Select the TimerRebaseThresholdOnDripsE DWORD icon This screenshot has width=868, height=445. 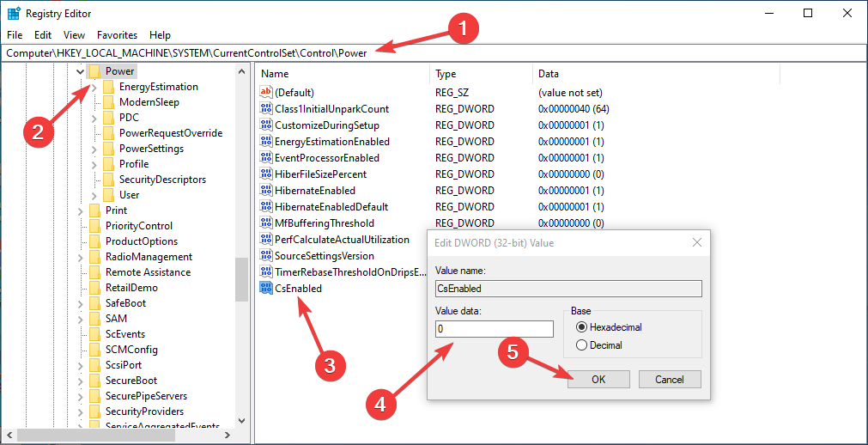266,272
